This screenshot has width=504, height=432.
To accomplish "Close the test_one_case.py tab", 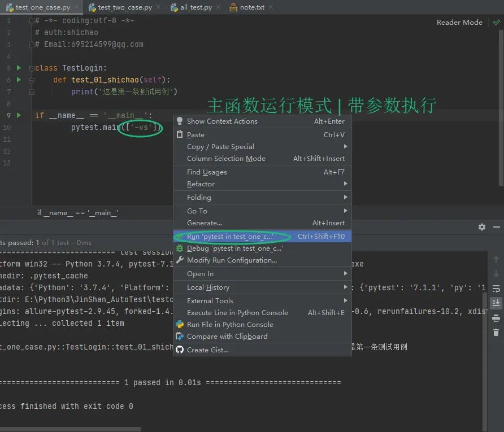I will (x=76, y=7).
